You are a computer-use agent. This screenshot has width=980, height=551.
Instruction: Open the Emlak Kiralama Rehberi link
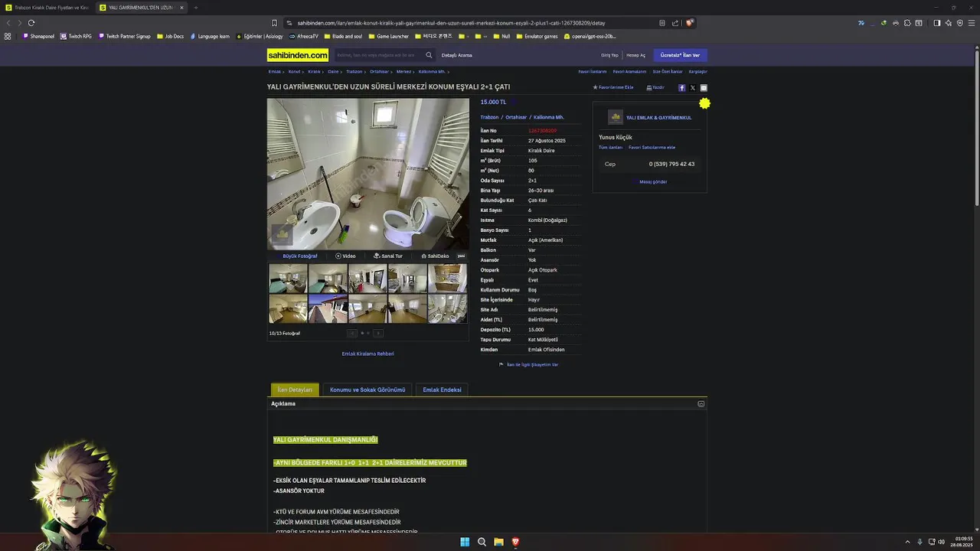[367, 354]
